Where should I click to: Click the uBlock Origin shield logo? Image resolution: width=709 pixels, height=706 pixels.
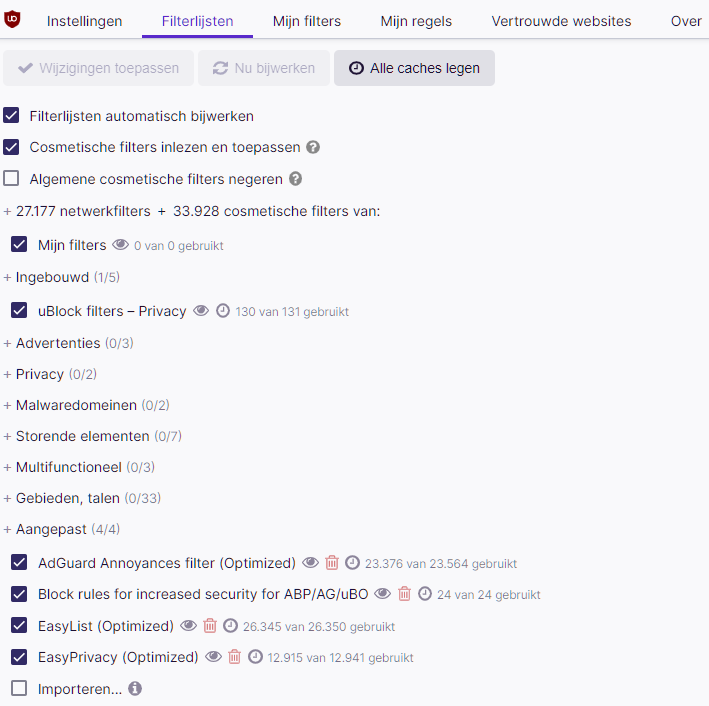coord(12,19)
